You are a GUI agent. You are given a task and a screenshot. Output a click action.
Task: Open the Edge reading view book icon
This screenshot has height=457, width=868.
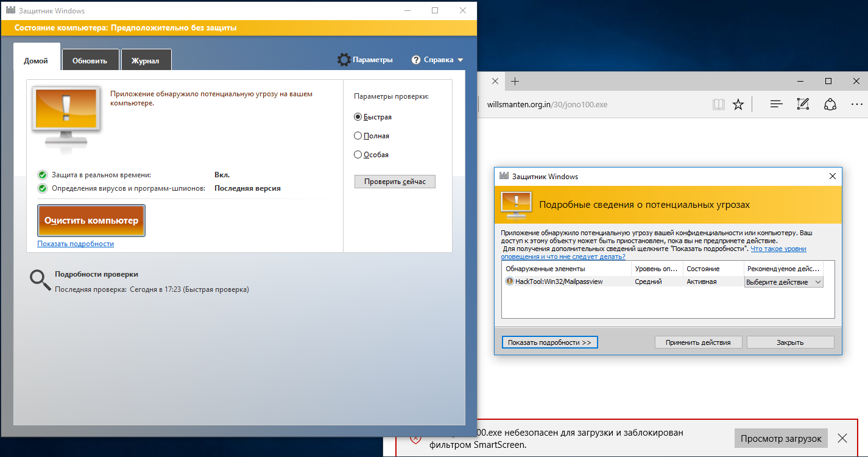click(x=719, y=104)
